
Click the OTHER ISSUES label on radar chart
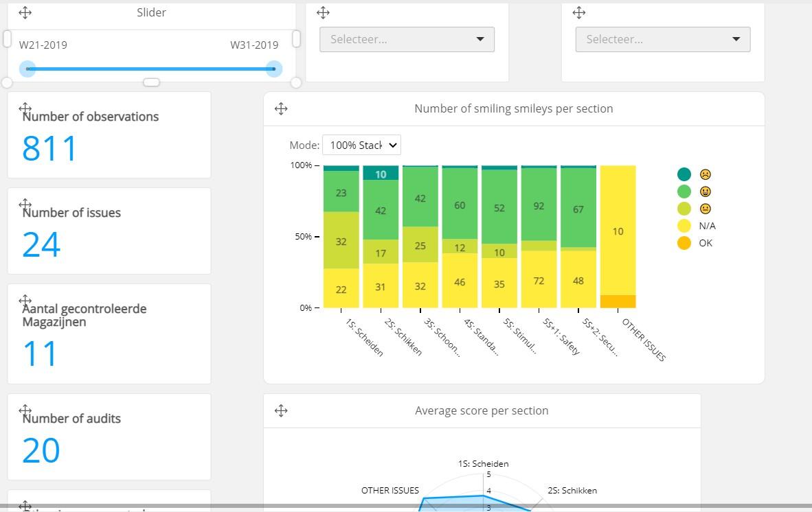tap(390, 491)
